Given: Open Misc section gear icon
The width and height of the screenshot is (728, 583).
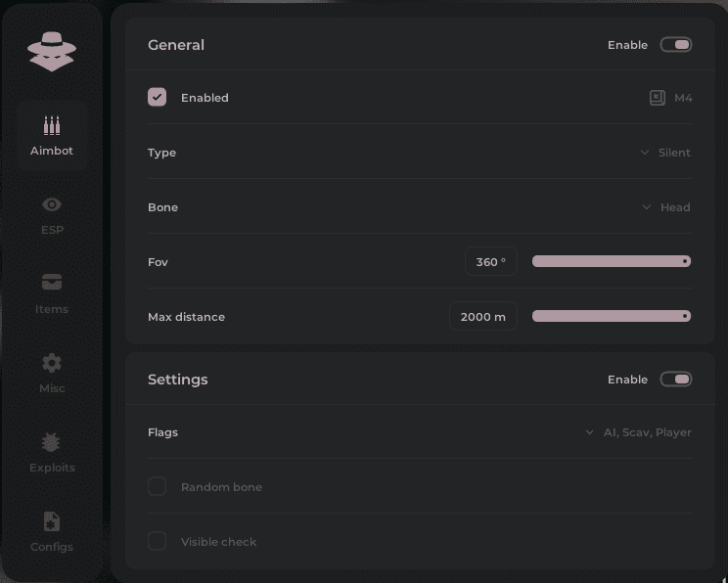Looking at the screenshot, I should 52,363.
